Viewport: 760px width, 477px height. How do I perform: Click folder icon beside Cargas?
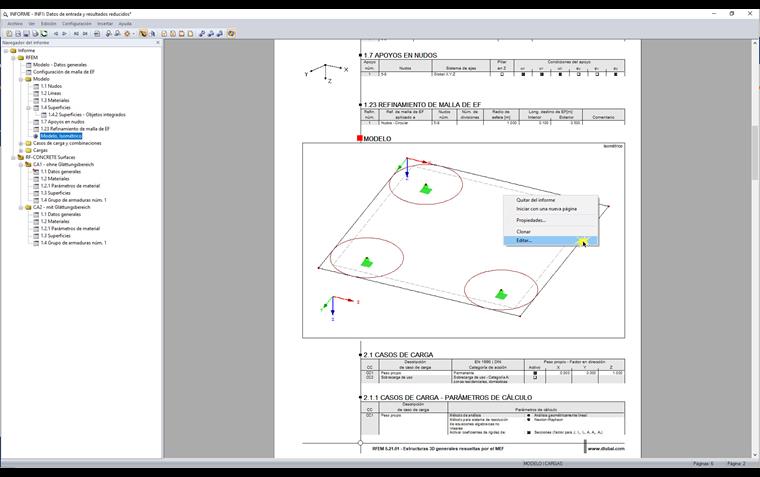(29, 150)
